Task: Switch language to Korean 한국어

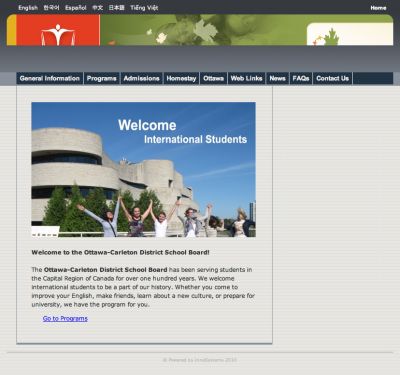Action: pos(51,8)
